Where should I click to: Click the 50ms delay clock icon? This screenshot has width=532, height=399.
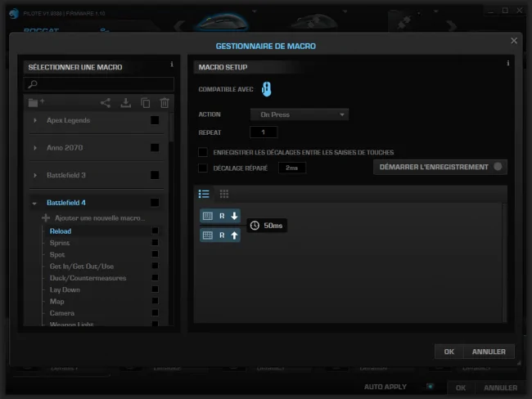tap(255, 226)
